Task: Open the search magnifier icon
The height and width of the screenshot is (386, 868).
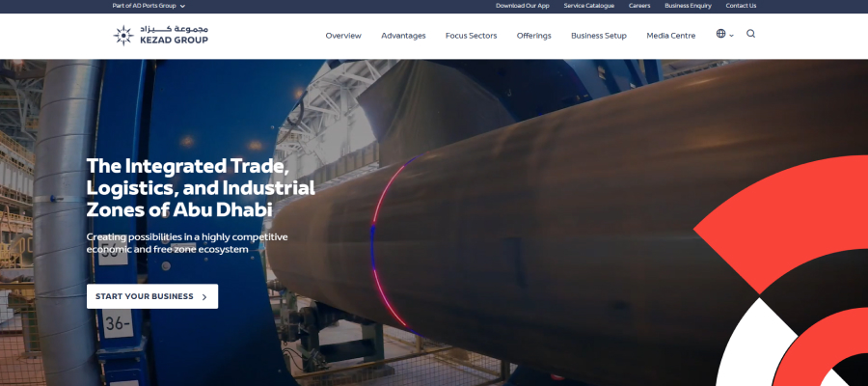Action: coord(750,34)
